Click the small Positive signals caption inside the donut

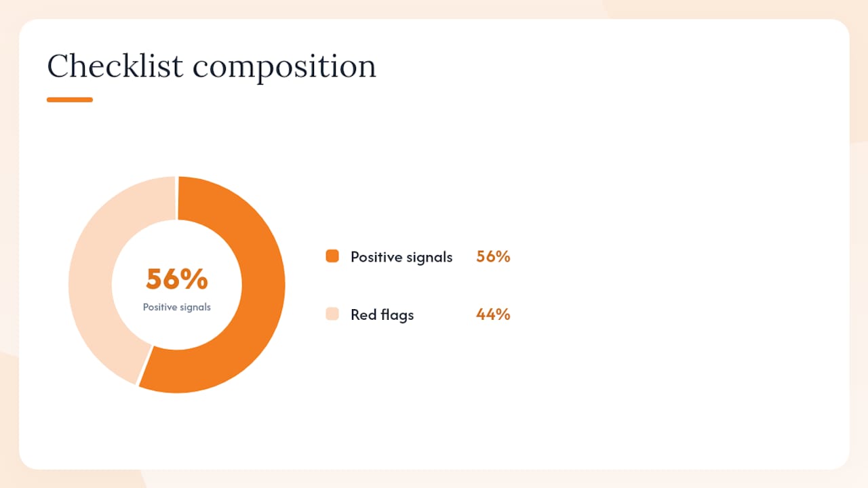pyautogui.click(x=177, y=307)
